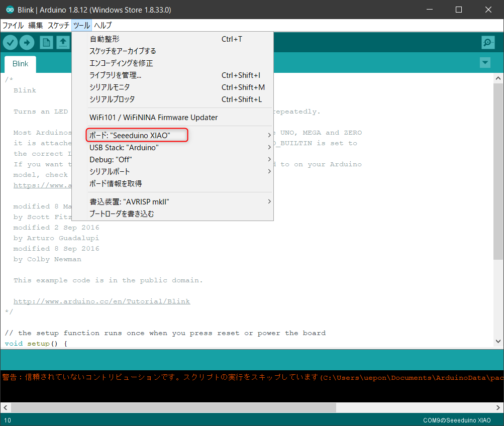Click the "// the setup function runs once" comment
Viewport: 504px width, 426px height.
[165, 333]
